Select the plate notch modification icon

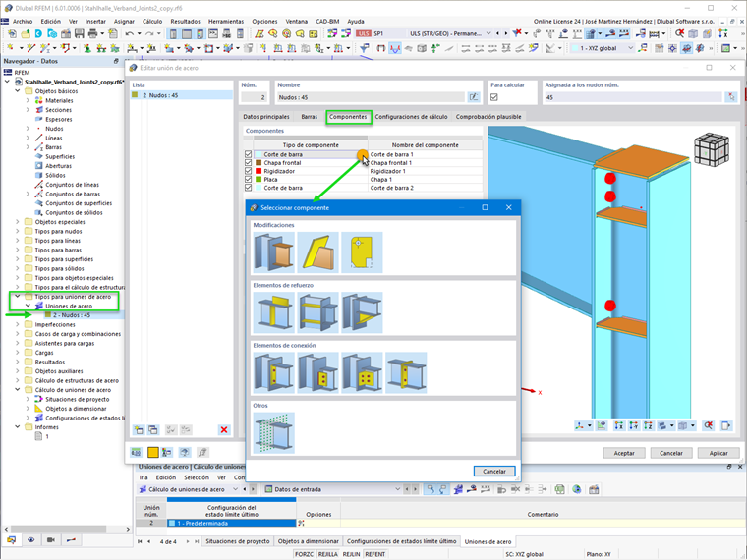pos(362,252)
